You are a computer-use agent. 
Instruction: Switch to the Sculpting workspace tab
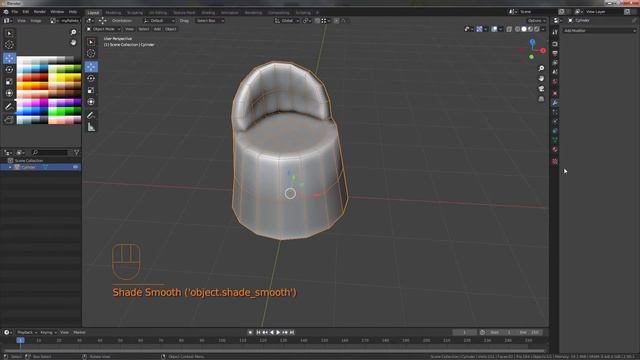click(135, 13)
